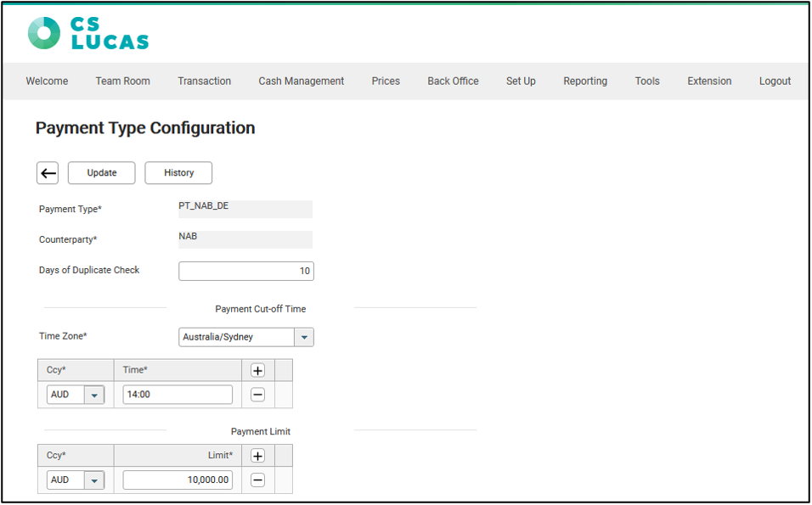This screenshot has height=505, width=812.
Task: Open the Transaction menu
Action: (204, 81)
